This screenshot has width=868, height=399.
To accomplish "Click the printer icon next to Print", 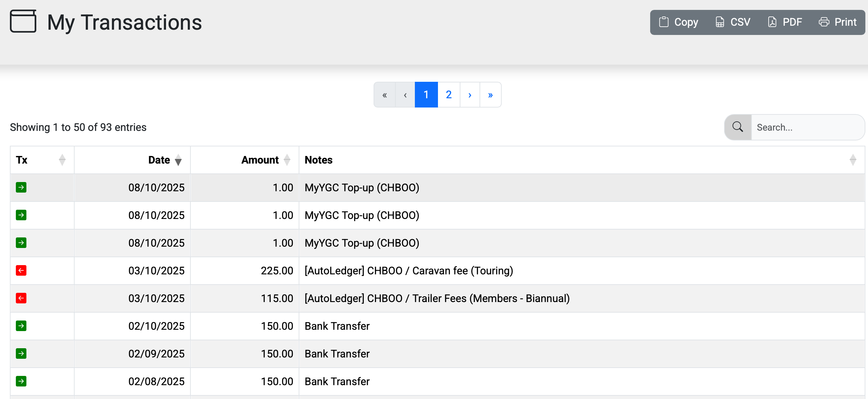I will [824, 21].
